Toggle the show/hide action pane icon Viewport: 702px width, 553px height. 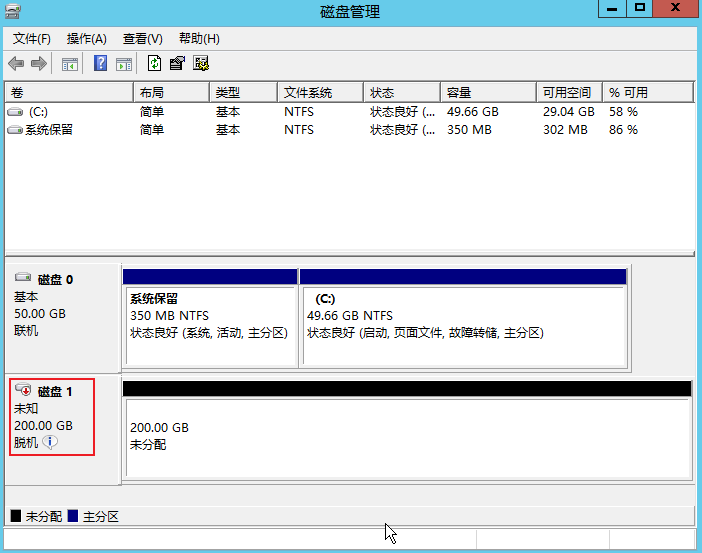coord(123,64)
